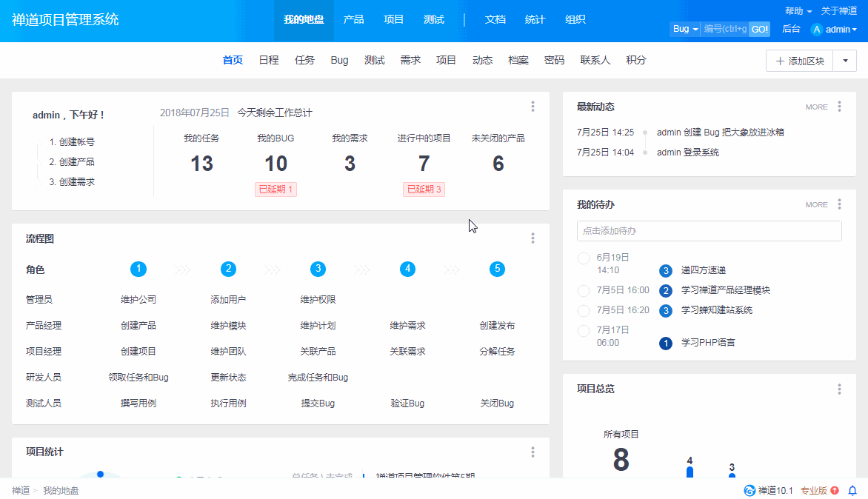Screen dimensions: 868x499
Task: Toggle the 学习PHP语言 todo circle
Action: (583, 337)
